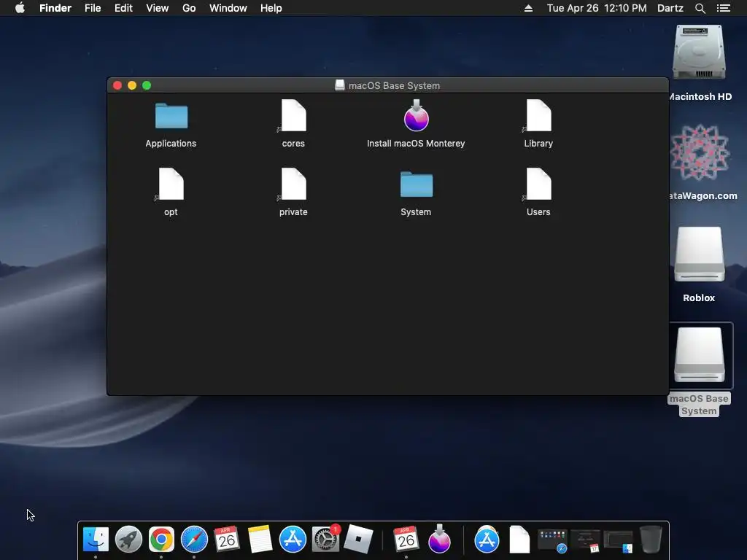The image size is (747, 560).
Task: Open System Preferences with red badge
Action: pyautogui.click(x=325, y=540)
